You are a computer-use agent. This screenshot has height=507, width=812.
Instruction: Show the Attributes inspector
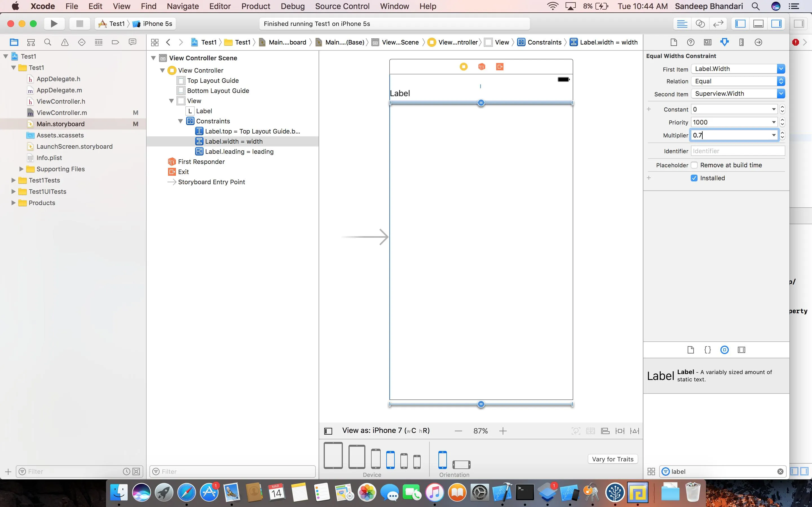(724, 42)
